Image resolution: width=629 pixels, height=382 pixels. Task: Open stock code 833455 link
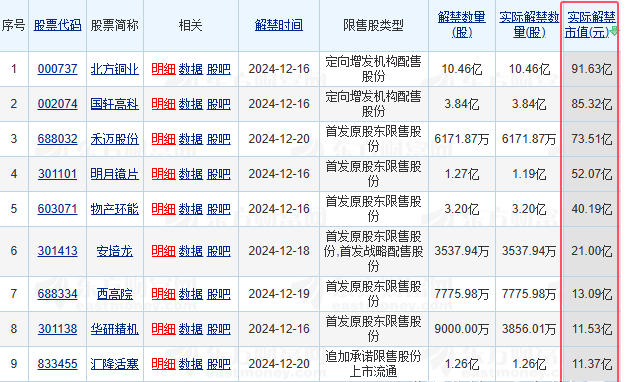pyautogui.click(x=57, y=364)
